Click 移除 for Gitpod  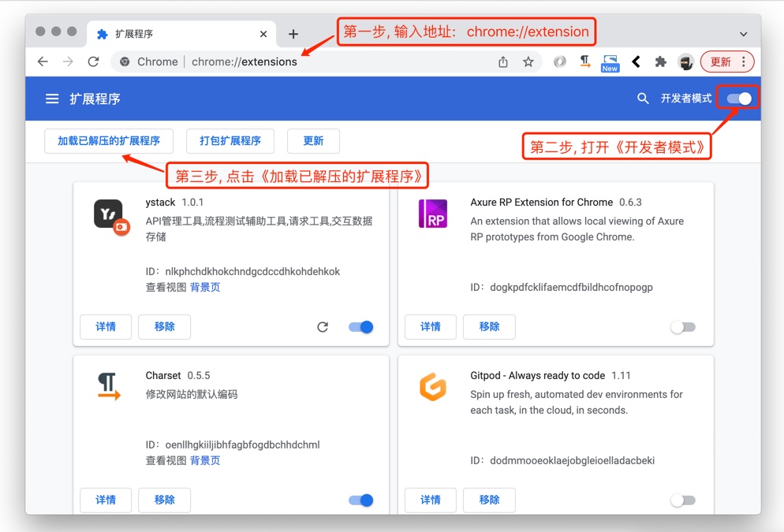(x=489, y=500)
